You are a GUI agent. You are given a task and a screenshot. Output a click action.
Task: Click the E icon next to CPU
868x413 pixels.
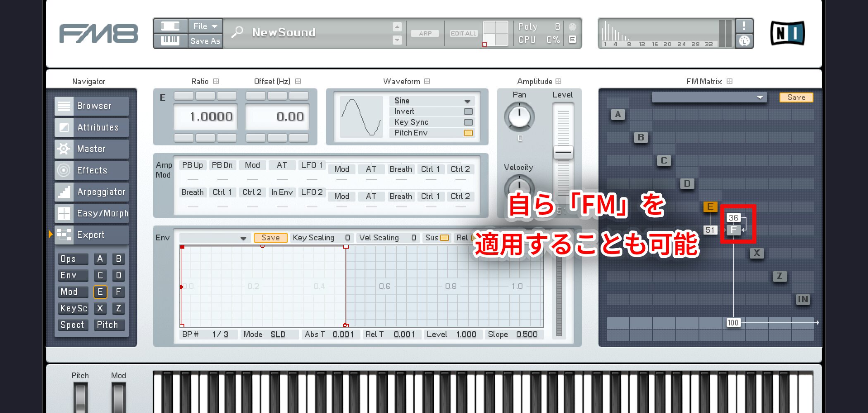572,40
